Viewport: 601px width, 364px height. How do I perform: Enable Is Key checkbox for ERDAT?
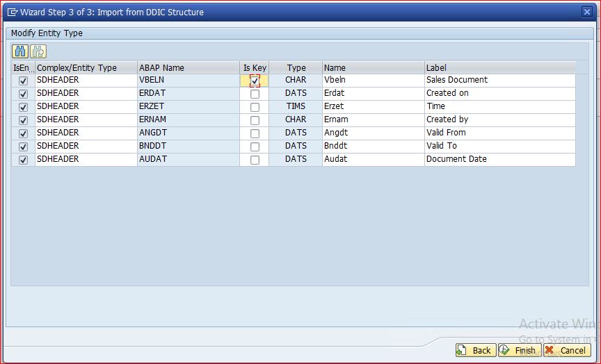click(255, 94)
